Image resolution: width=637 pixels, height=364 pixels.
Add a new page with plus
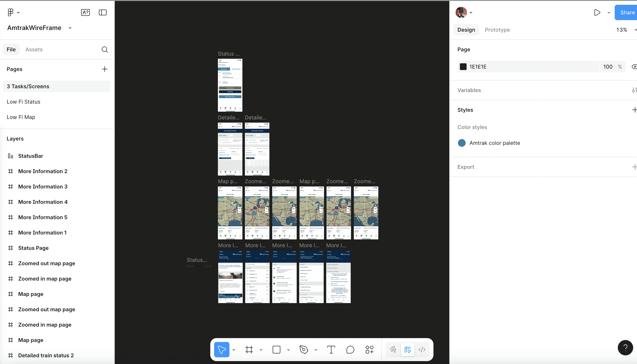tap(105, 69)
